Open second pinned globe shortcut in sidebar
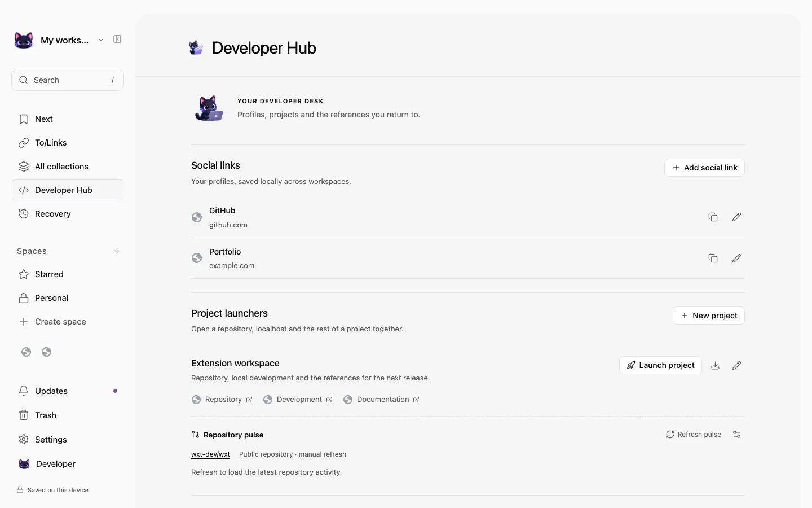 (47, 352)
